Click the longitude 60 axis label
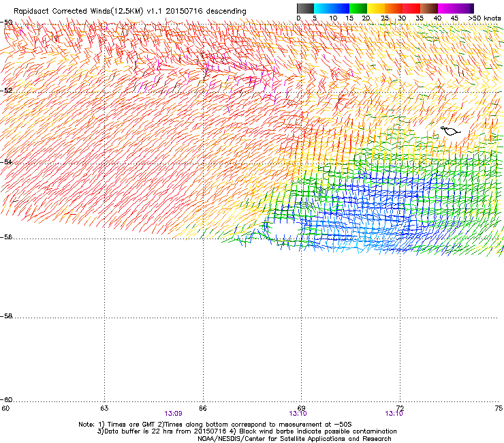This screenshot has width=504, height=443. point(5,408)
